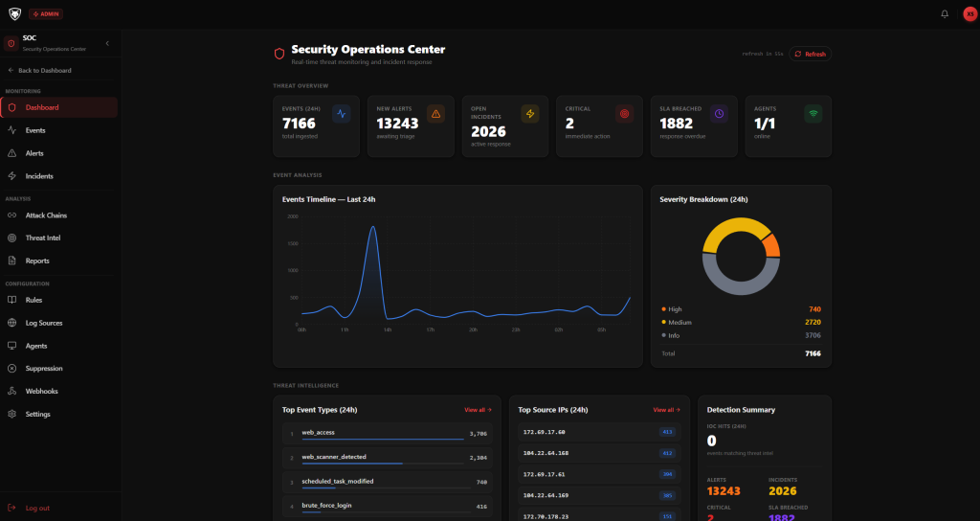Click source IP 172.69.17.60
This screenshot has width=980, height=521.
pos(599,432)
